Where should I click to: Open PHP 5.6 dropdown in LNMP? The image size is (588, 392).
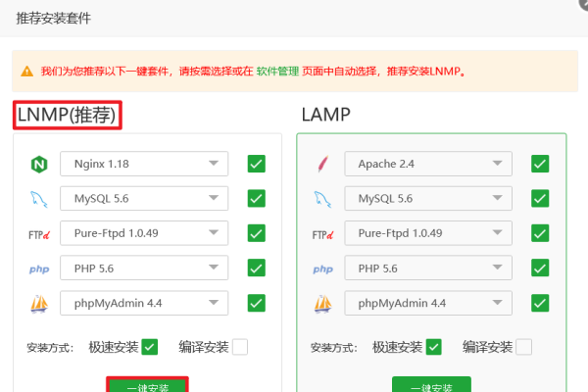(x=144, y=268)
